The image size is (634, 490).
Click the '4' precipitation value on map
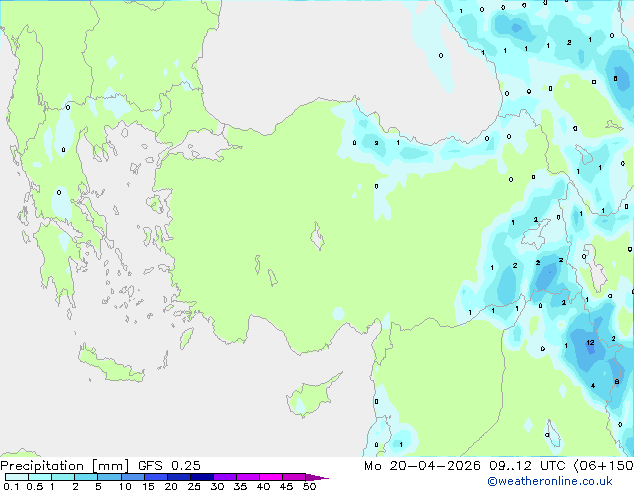tap(593, 386)
